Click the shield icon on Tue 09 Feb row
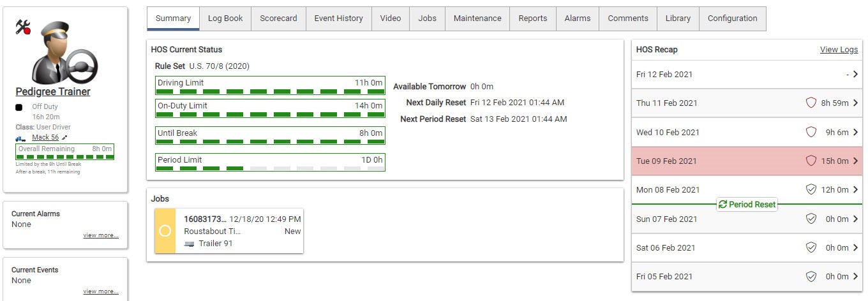 point(811,161)
